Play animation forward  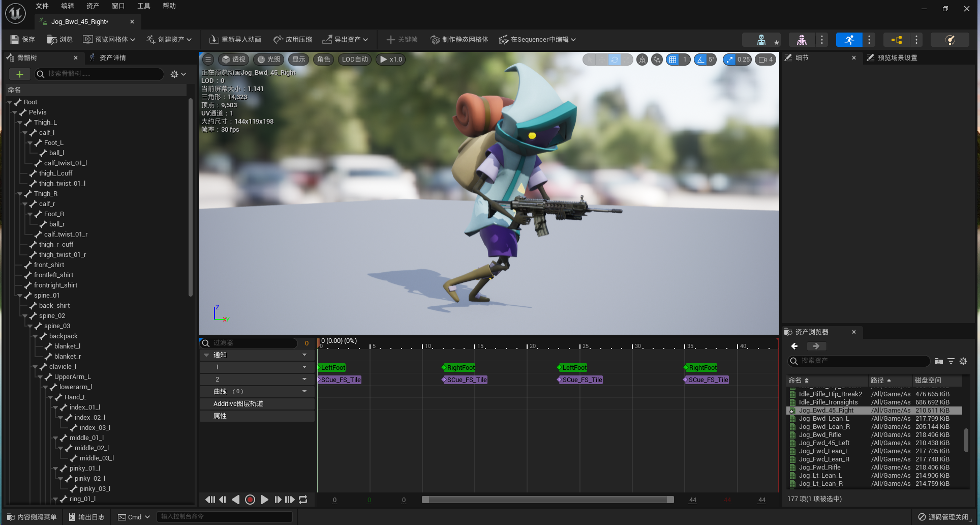click(264, 500)
